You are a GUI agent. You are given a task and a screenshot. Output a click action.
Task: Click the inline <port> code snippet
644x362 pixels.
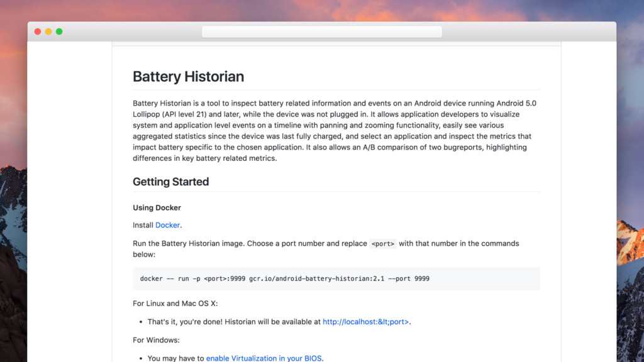pos(383,244)
